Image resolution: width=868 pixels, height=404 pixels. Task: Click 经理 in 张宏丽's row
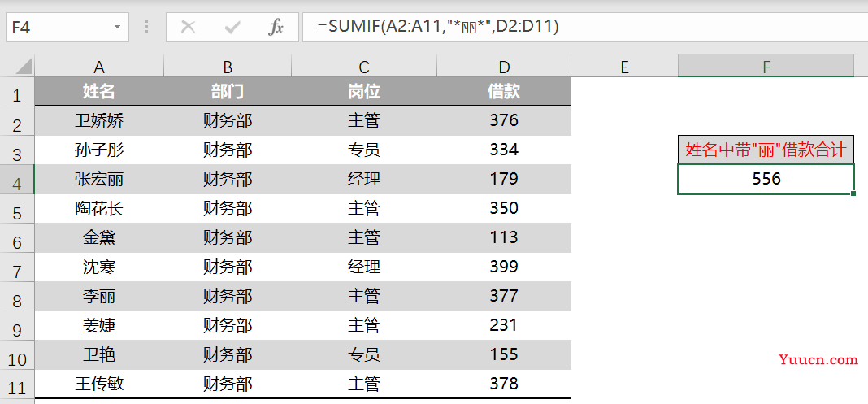[363, 179]
